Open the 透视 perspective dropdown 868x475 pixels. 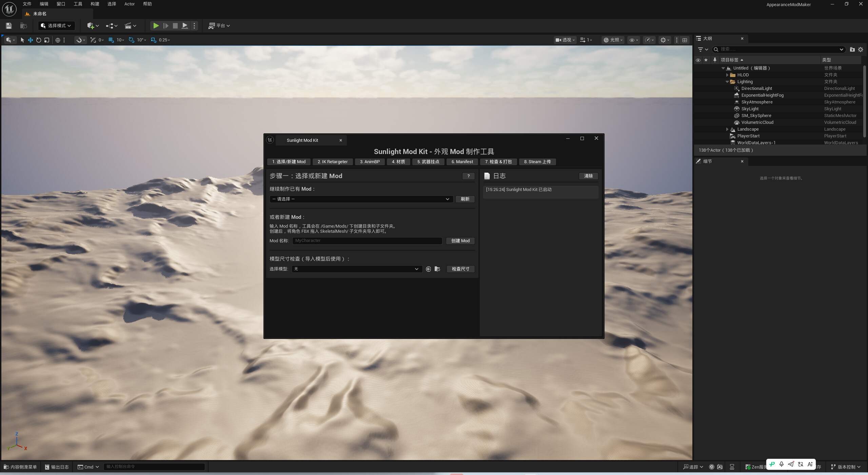565,40
